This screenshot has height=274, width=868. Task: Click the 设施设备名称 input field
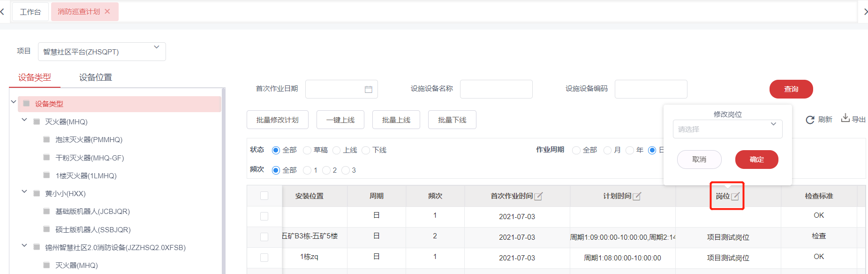pos(496,89)
